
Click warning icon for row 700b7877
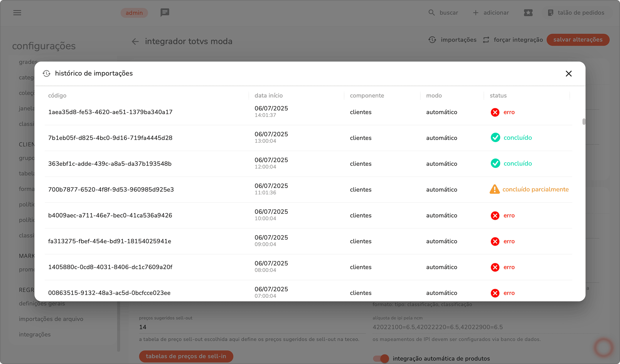coord(495,189)
